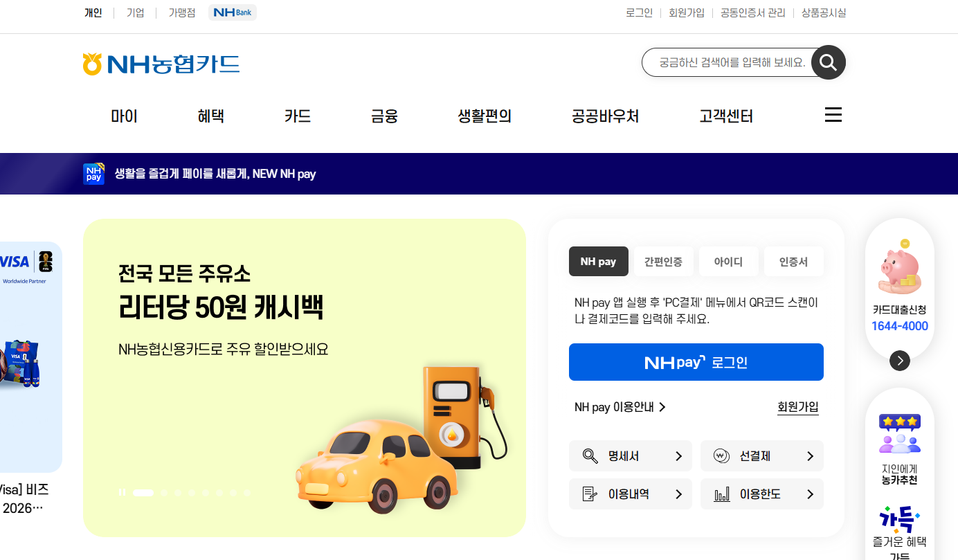Viewport: 958px width, 560px height.
Task: Click the NH pay banner icon
Action: click(93, 174)
